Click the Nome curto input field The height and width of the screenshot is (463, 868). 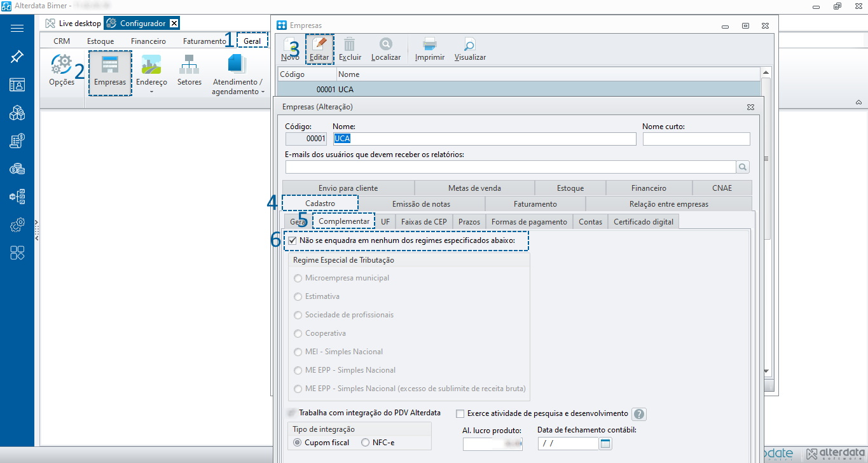[696, 139]
